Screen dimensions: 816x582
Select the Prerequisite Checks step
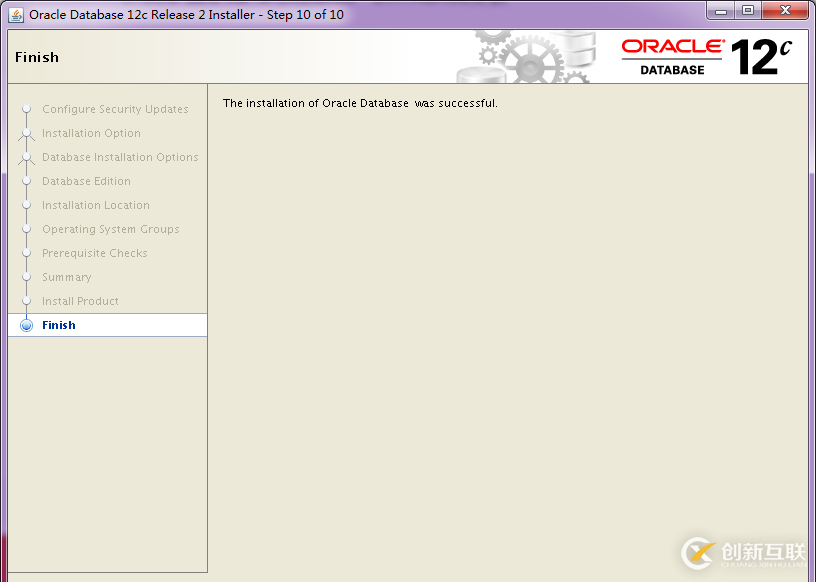pos(95,253)
